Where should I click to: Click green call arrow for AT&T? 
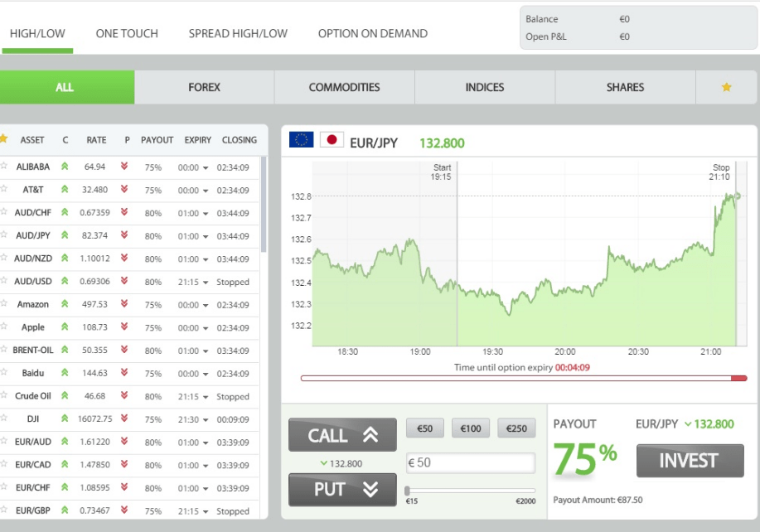click(65, 190)
